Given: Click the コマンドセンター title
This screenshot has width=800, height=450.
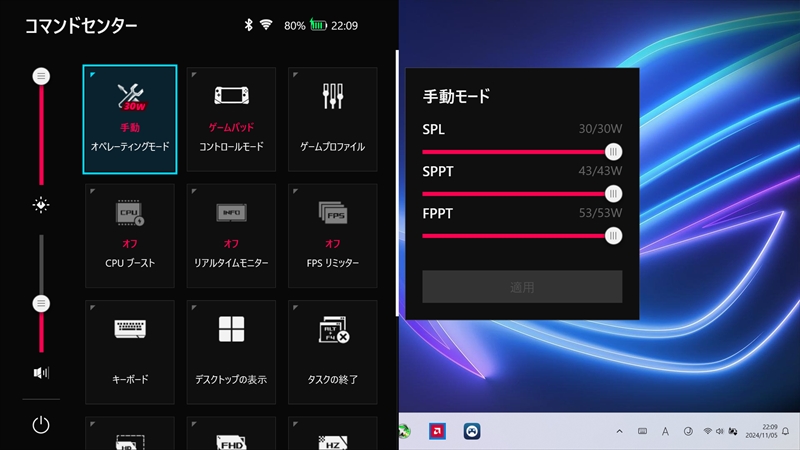Looking at the screenshot, I should tap(81, 26).
